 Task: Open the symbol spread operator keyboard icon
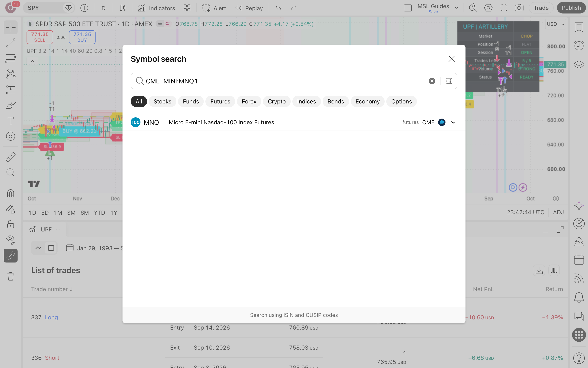coord(449,81)
